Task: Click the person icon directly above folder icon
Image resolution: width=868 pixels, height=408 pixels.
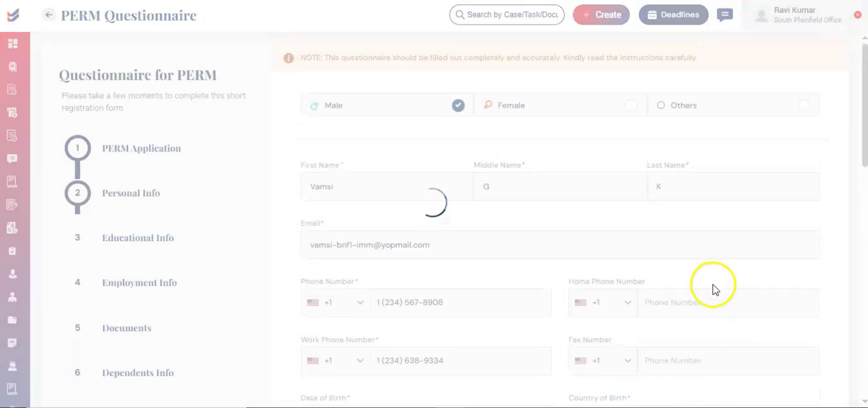Action: point(12,297)
